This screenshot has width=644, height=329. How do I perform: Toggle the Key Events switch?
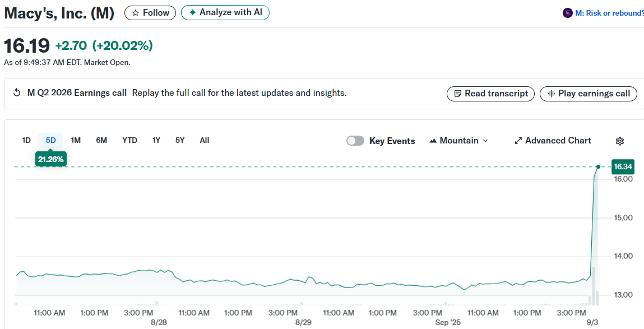point(355,141)
